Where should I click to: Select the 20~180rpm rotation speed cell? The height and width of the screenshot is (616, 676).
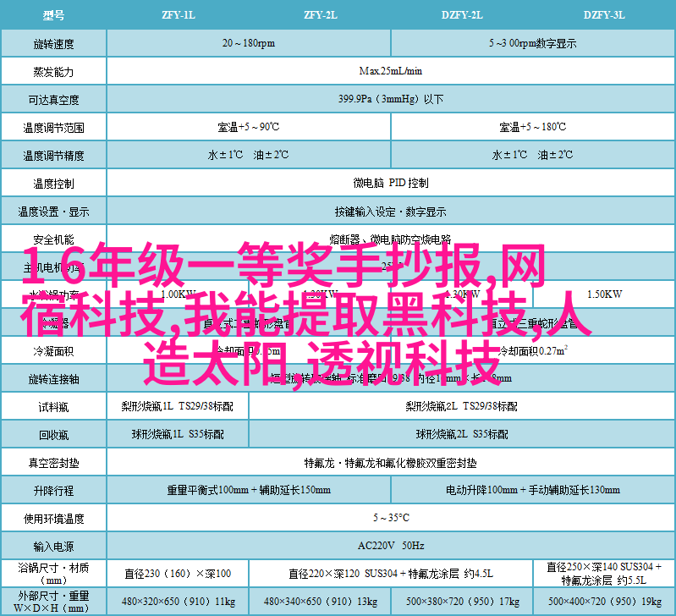249,43
